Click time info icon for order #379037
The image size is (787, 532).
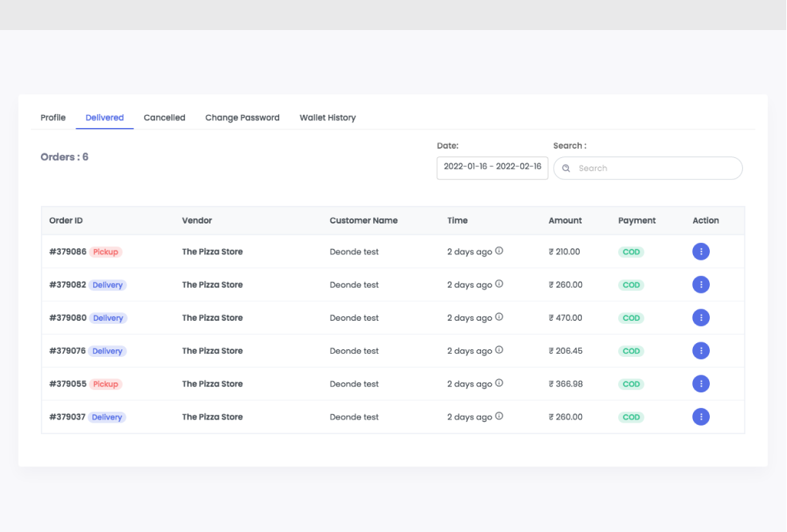499,416
